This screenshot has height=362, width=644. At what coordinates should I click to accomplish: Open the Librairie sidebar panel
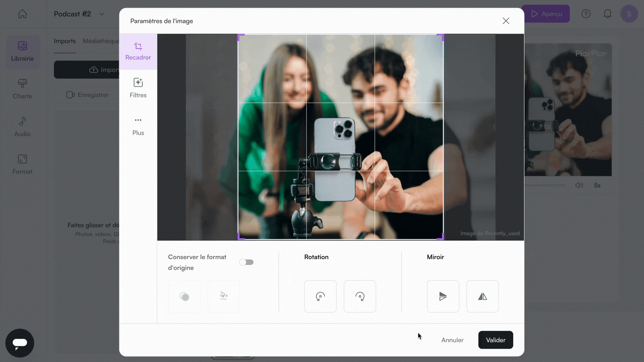[22, 52]
